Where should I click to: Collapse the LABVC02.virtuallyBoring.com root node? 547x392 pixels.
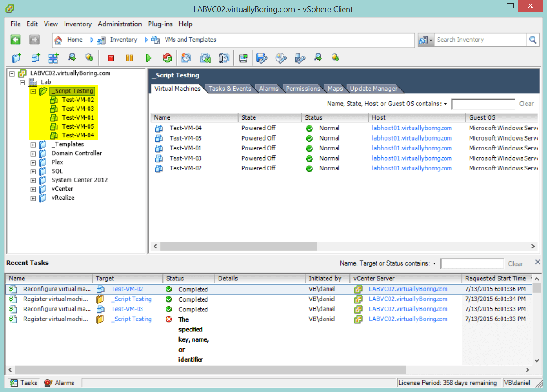(x=12, y=73)
